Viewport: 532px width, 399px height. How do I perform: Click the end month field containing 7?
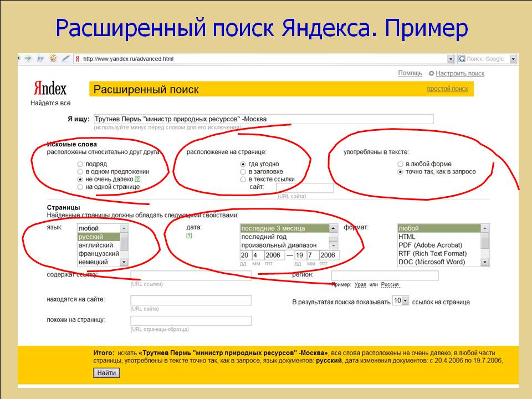[x=312, y=255]
